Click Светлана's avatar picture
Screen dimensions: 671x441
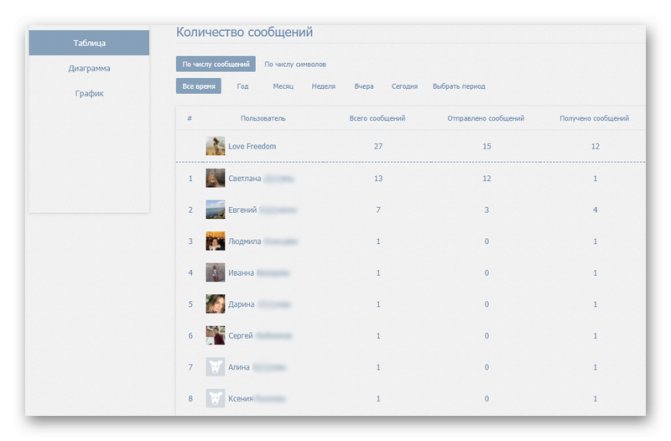[x=215, y=178]
